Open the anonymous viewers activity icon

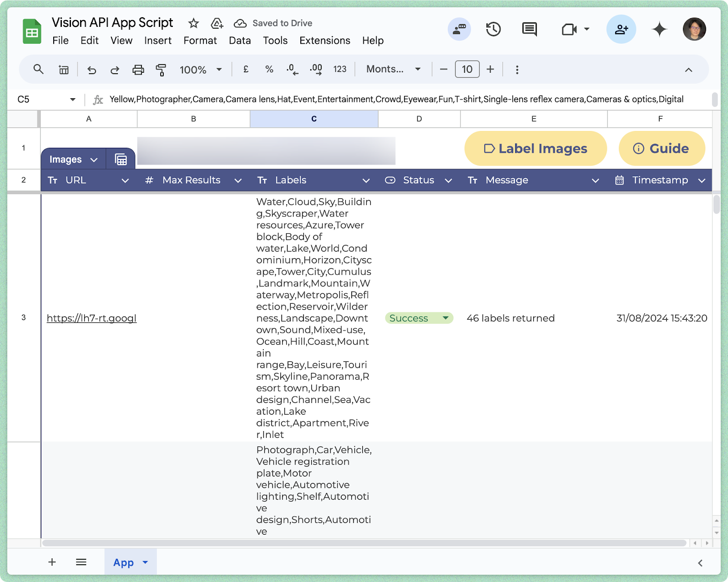pos(459,30)
